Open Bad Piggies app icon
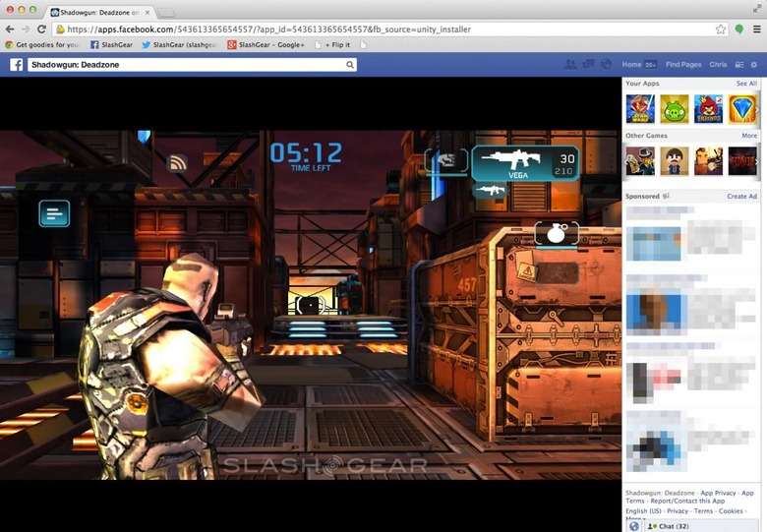Viewport: 767px width, 532px height. (674, 108)
